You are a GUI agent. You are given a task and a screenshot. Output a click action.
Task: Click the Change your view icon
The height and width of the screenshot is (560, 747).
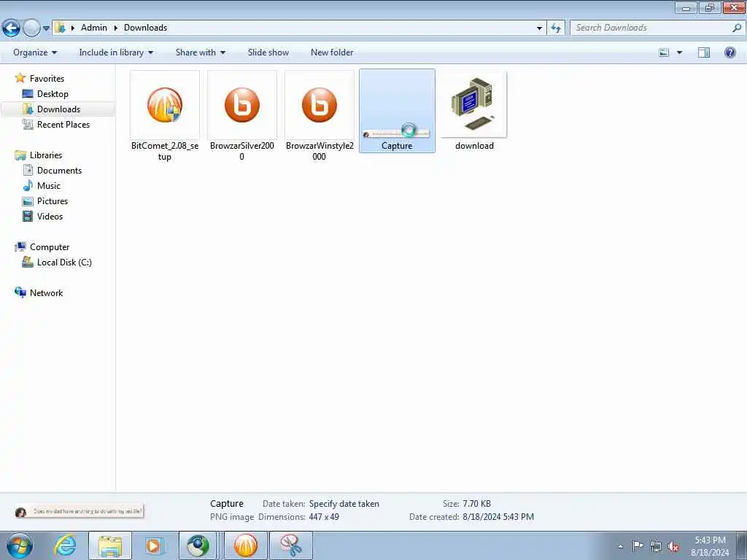tap(664, 52)
